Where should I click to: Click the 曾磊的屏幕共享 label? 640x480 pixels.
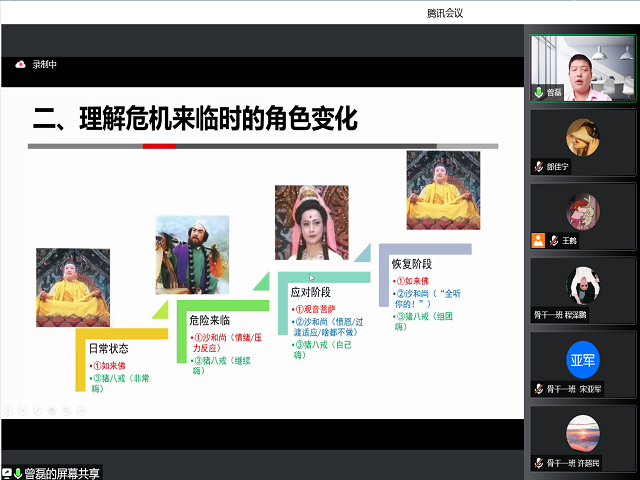click(62, 473)
